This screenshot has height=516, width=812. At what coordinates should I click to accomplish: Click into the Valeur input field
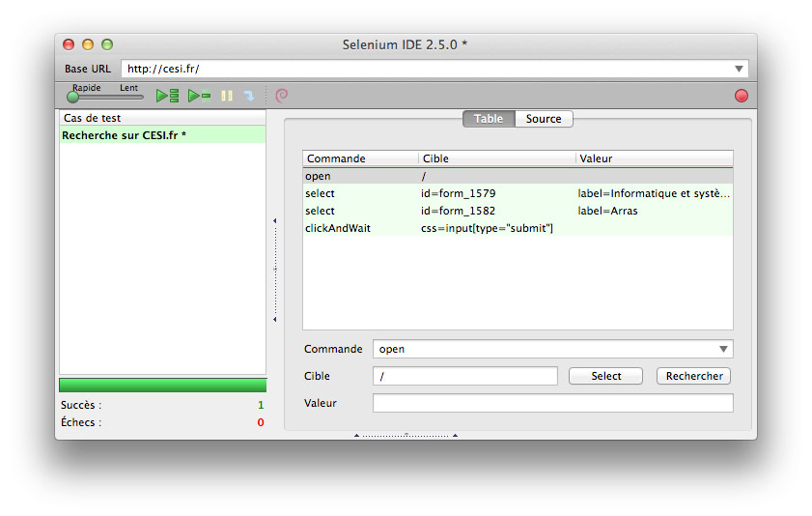coord(552,403)
